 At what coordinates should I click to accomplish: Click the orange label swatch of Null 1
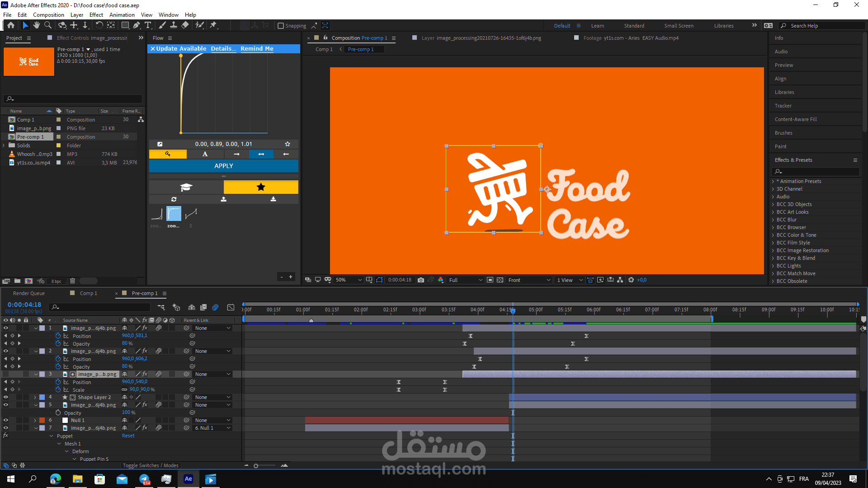point(42,420)
